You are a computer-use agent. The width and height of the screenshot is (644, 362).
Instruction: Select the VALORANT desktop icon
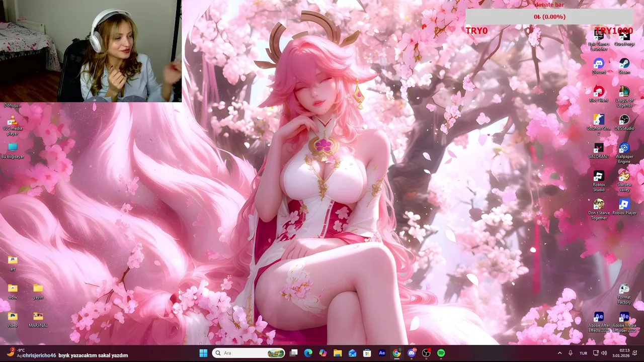[599, 151]
